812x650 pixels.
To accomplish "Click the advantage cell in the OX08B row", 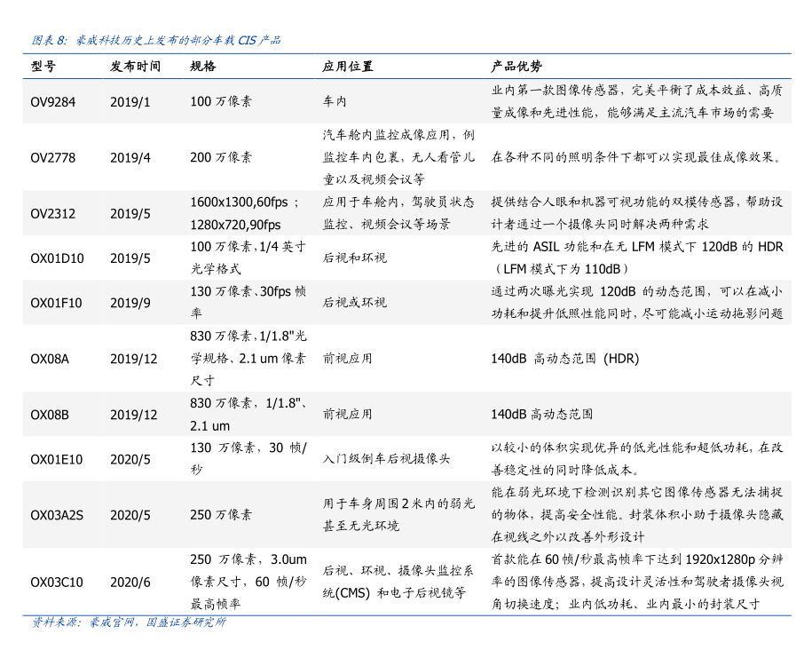I will (541, 415).
